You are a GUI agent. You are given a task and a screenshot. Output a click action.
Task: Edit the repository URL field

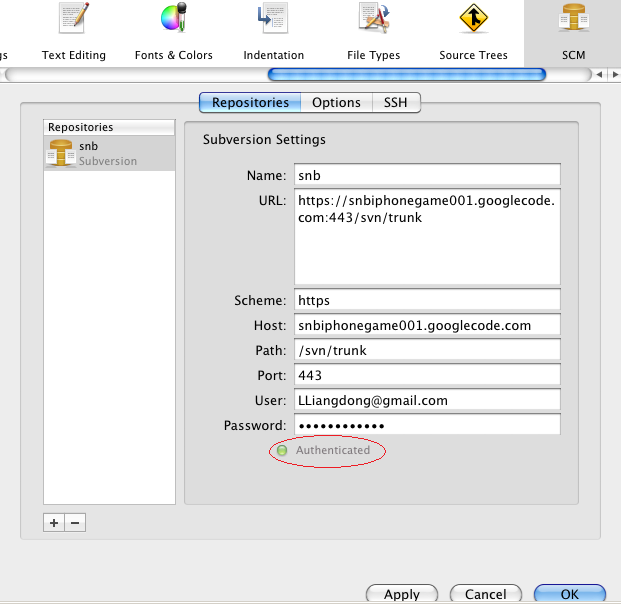(427, 236)
